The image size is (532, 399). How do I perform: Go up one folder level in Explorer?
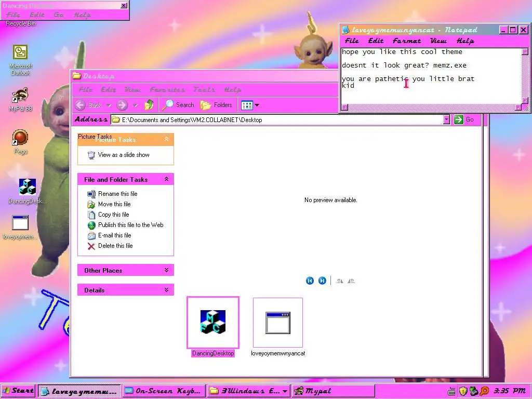[149, 105]
